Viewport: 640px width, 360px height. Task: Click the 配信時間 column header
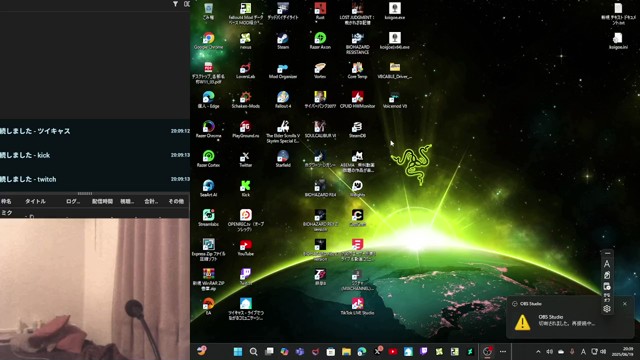coord(102,201)
